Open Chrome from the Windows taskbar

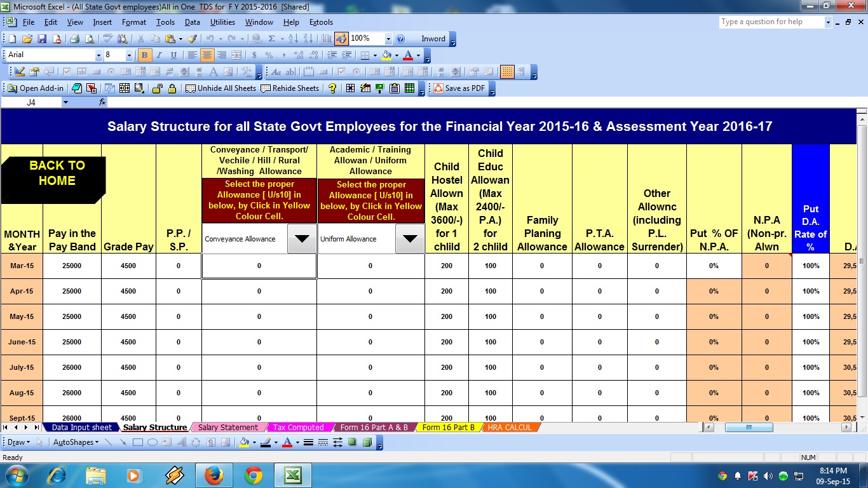[254, 475]
